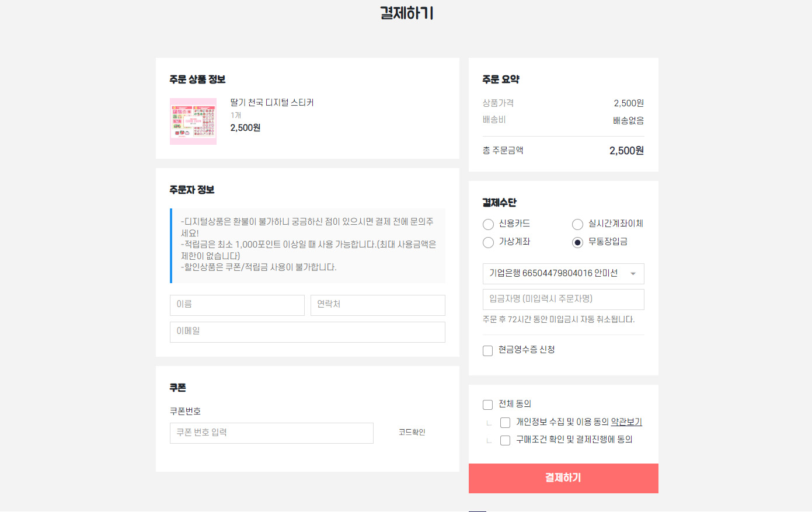Open the 기업은행 bank account dropdown

563,274
